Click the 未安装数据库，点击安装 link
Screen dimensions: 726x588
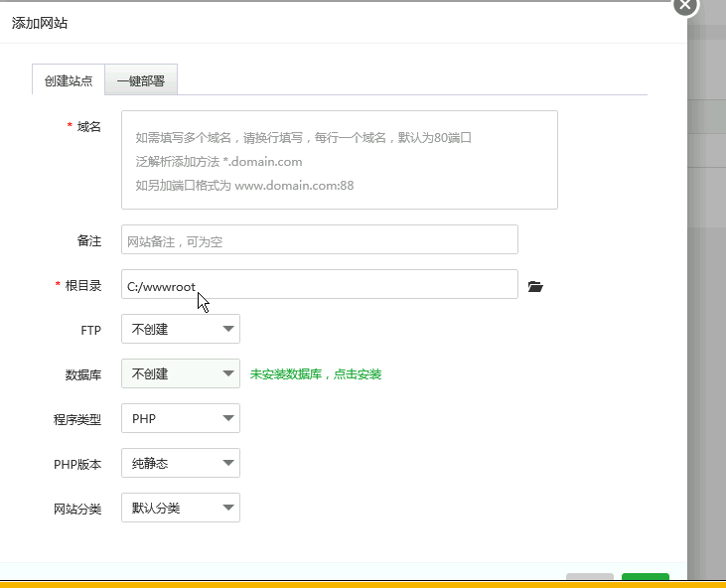click(315, 374)
